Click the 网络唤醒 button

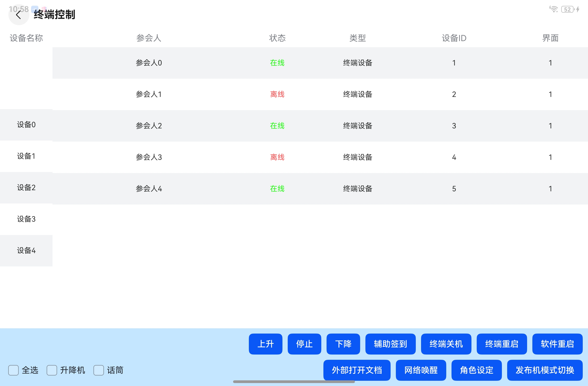421,370
